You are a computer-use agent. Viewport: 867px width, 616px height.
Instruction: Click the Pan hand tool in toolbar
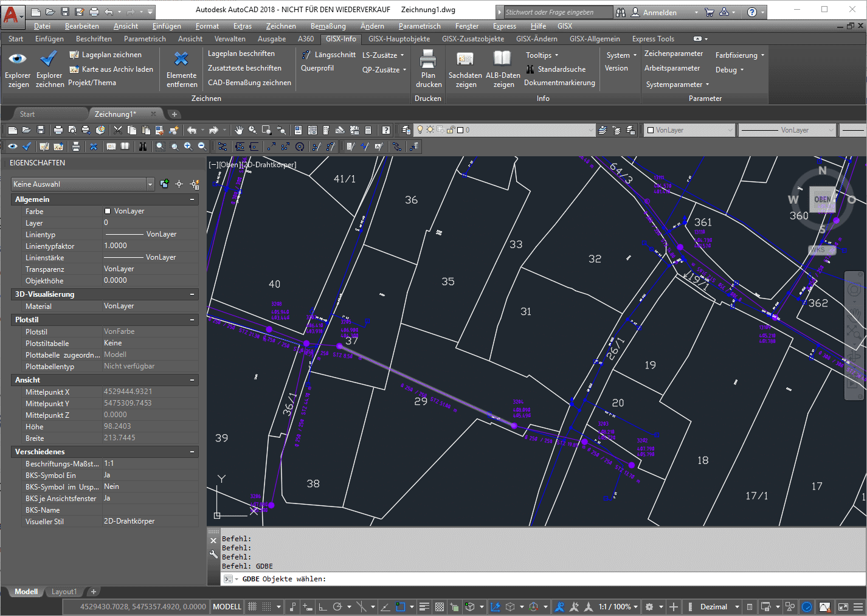(240, 130)
